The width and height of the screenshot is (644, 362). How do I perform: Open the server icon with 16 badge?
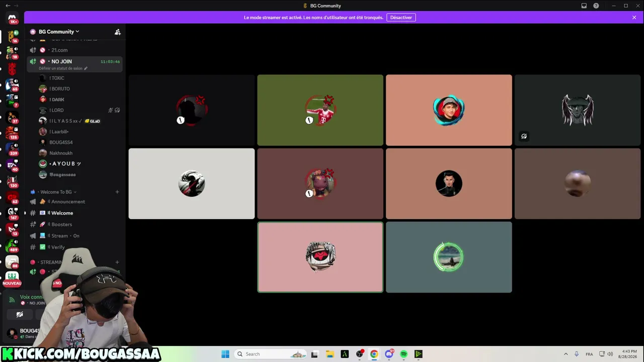coord(12,36)
